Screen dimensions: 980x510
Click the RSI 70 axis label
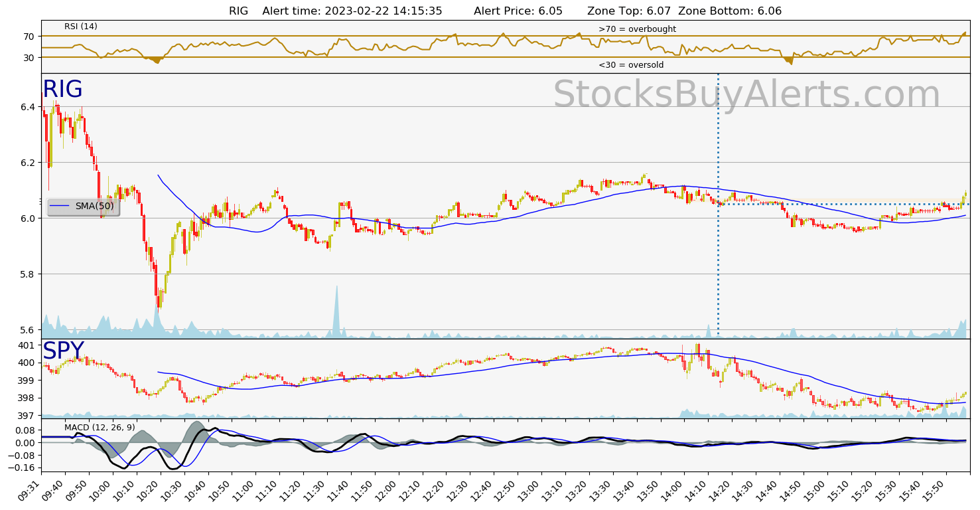pos(29,37)
